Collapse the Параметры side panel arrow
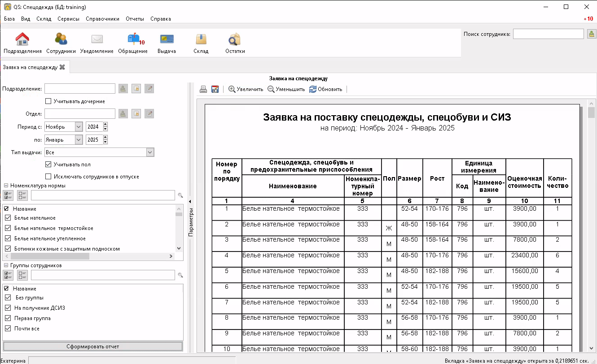 [189, 202]
